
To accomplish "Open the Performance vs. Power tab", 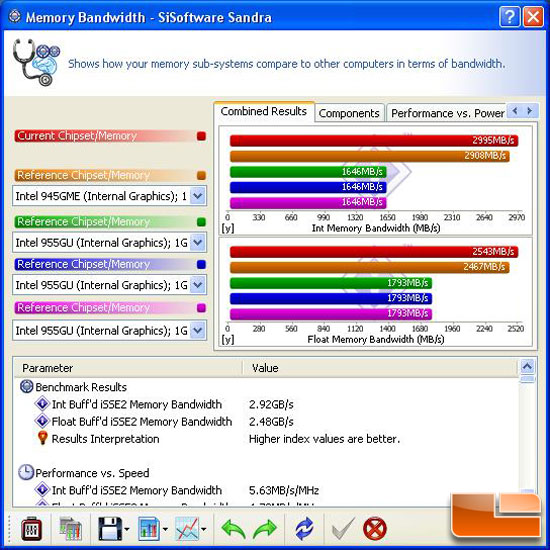I will 447,113.
